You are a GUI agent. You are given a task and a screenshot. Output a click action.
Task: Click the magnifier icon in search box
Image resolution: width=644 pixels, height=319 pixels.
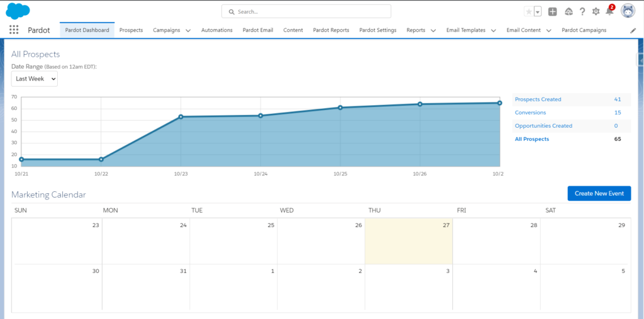pyautogui.click(x=231, y=12)
